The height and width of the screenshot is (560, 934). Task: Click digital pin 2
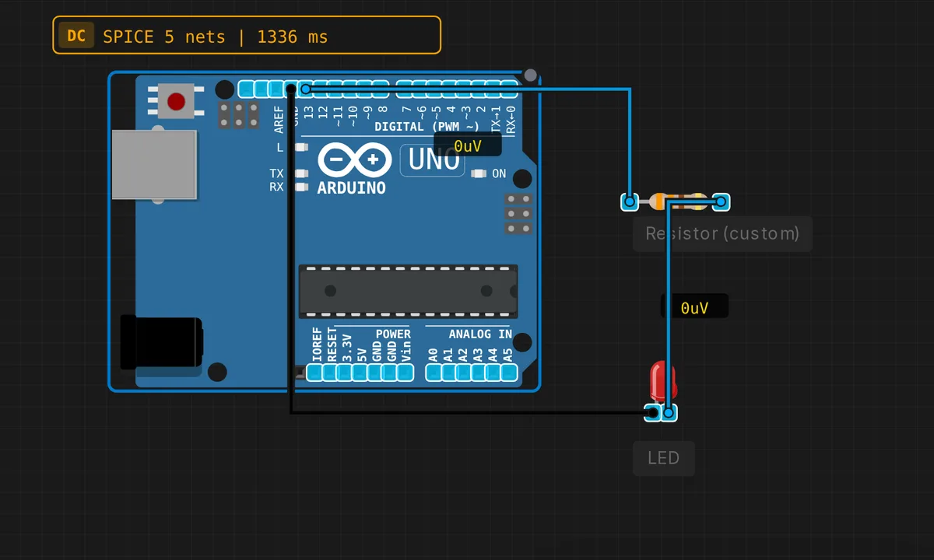point(478,89)
